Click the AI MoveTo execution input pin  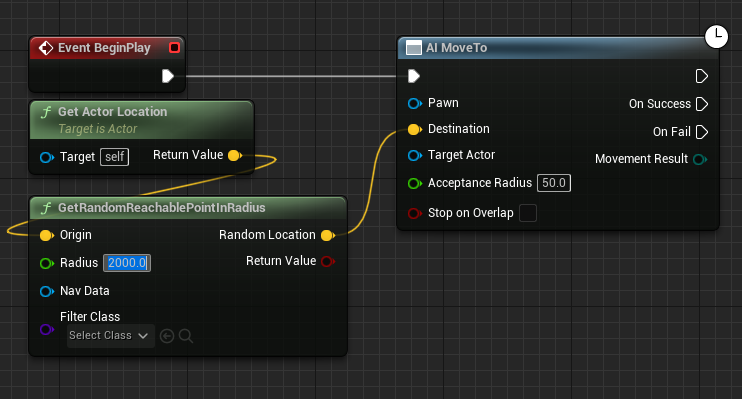[414, 76]
